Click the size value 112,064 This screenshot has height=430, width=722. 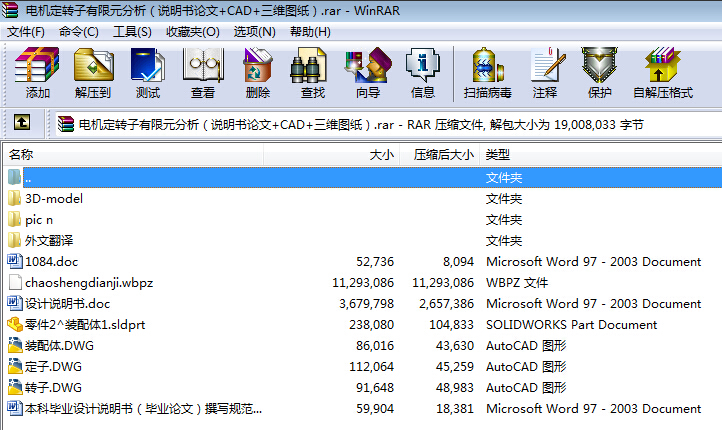click(x=372, y=367)
